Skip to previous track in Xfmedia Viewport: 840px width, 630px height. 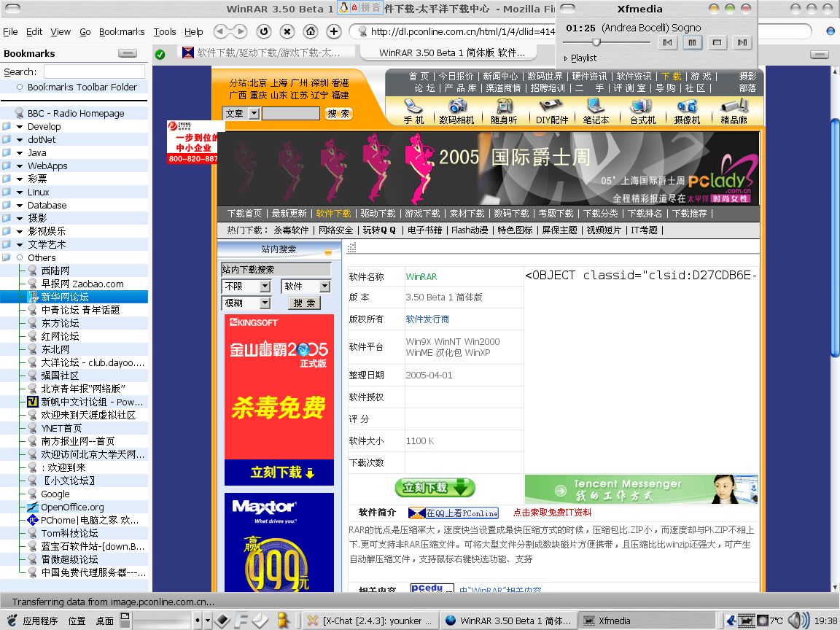667,42
